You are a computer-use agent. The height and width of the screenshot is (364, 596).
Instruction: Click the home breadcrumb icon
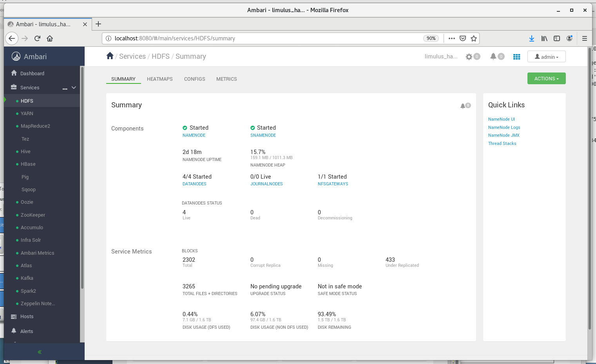coord(110,56)
